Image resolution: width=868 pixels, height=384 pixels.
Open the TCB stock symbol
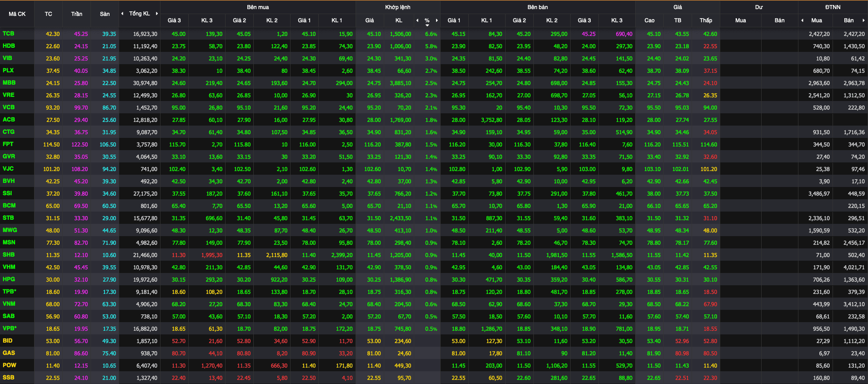coord(8,34)
